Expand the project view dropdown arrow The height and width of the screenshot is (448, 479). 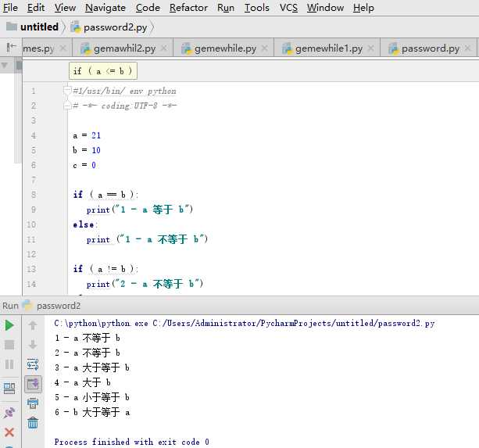[5, 65]
